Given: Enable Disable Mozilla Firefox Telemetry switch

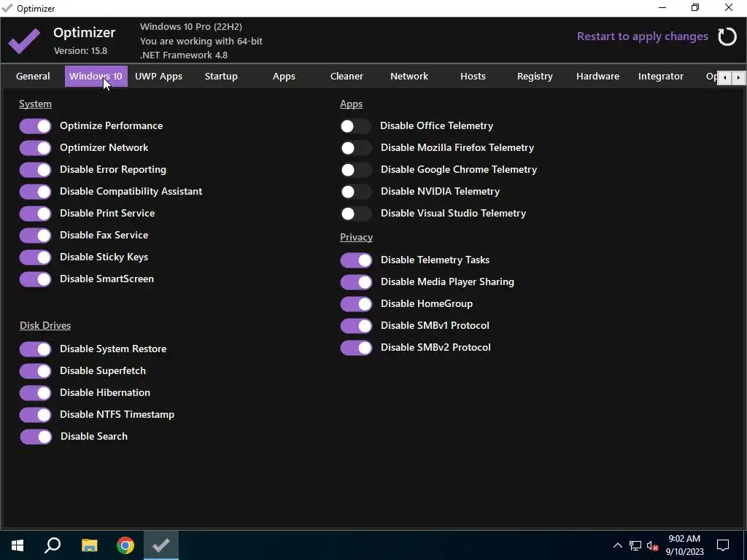Looking at the screenshot, I should point(356,148).
